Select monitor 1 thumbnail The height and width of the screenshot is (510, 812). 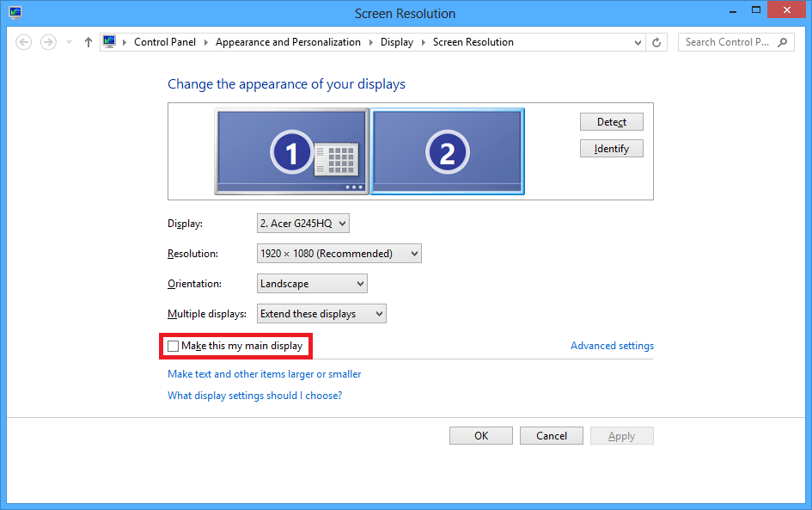point(291,151)
